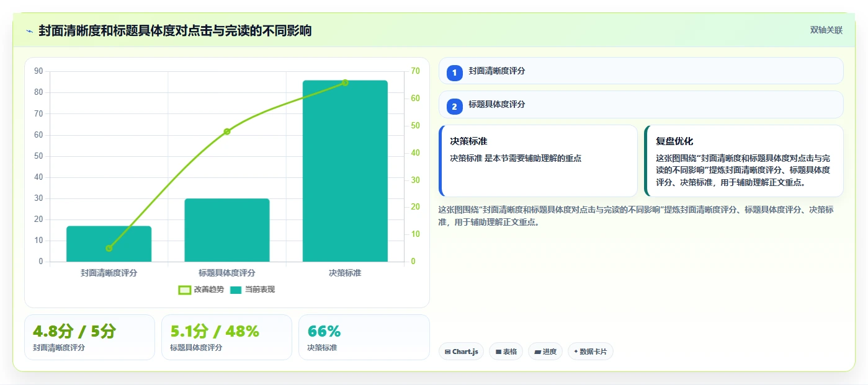The image size is (868, 385).
Task: Click the title 封面清晰度和标题具体度对点击与完读的不同影响
Action: (175, 30)
